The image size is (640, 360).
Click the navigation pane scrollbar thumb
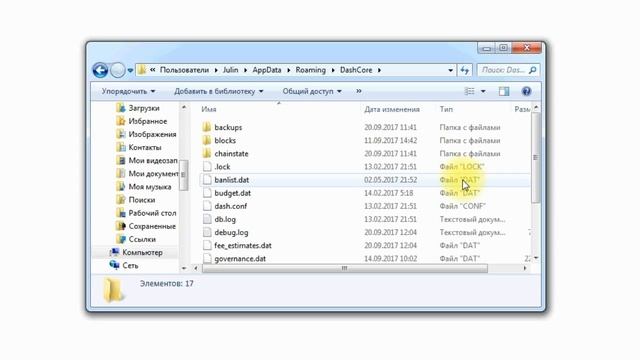[x=184, y=175]
